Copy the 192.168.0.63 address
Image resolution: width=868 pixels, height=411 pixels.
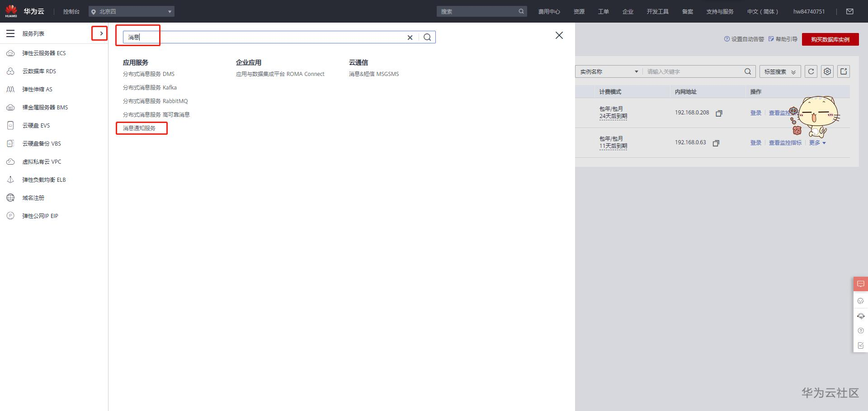tap(716, 143)
